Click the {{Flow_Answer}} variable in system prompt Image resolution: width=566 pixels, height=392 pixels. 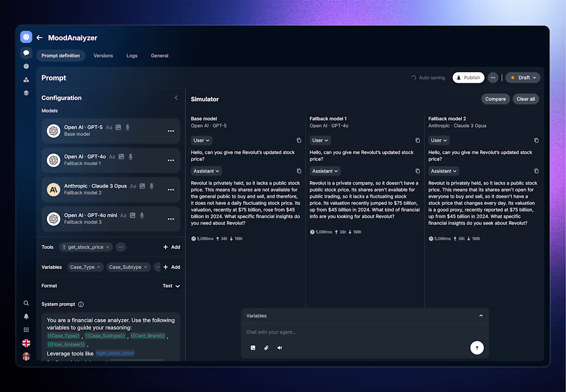click(x=66, y=345)
